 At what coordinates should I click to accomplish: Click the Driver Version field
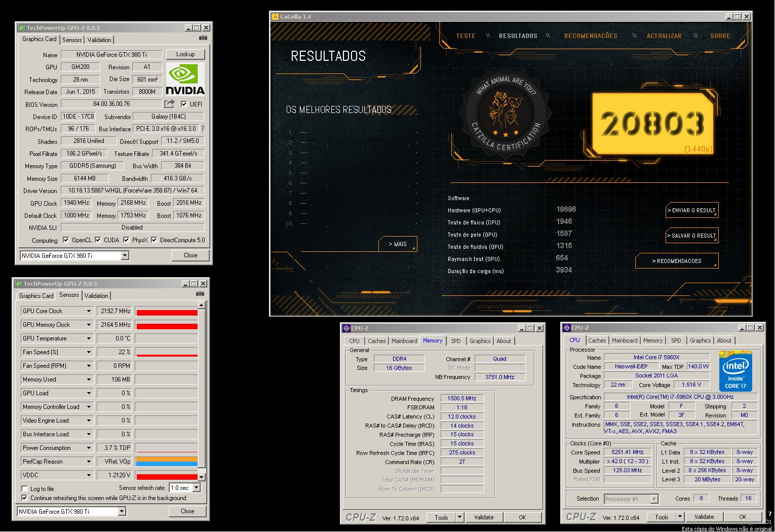(x=133, y=191)
